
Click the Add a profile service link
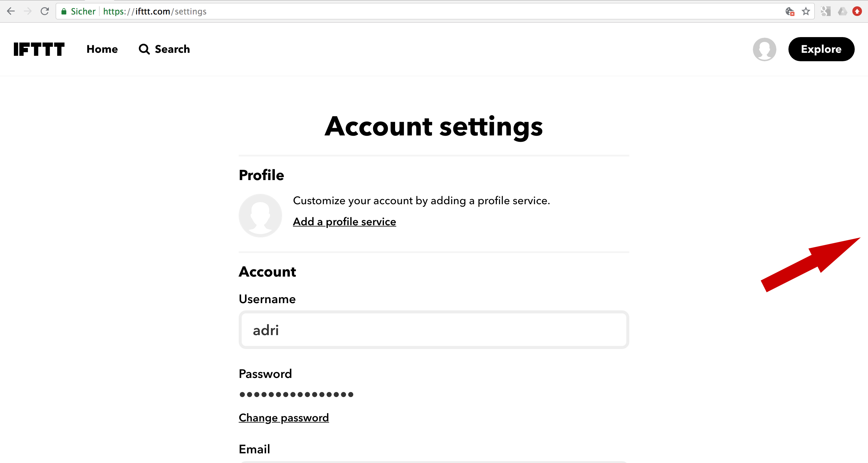[x=344, y=222]
